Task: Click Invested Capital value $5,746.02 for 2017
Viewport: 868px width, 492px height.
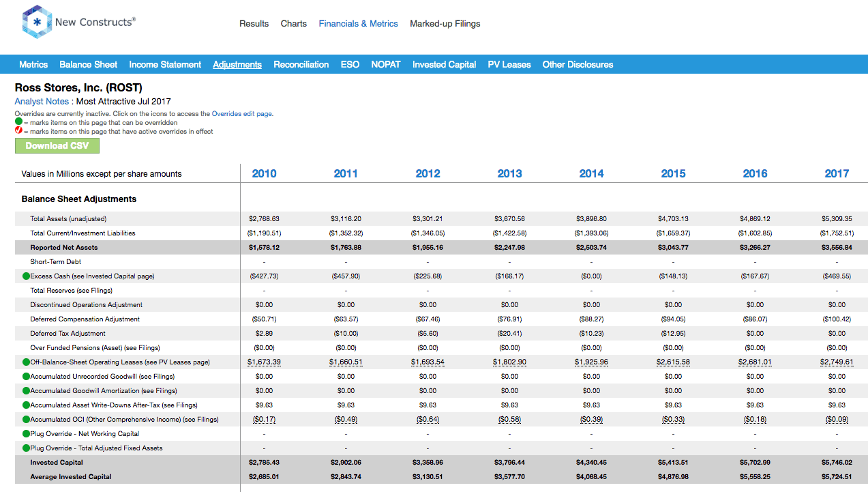Action: (837, 463)
